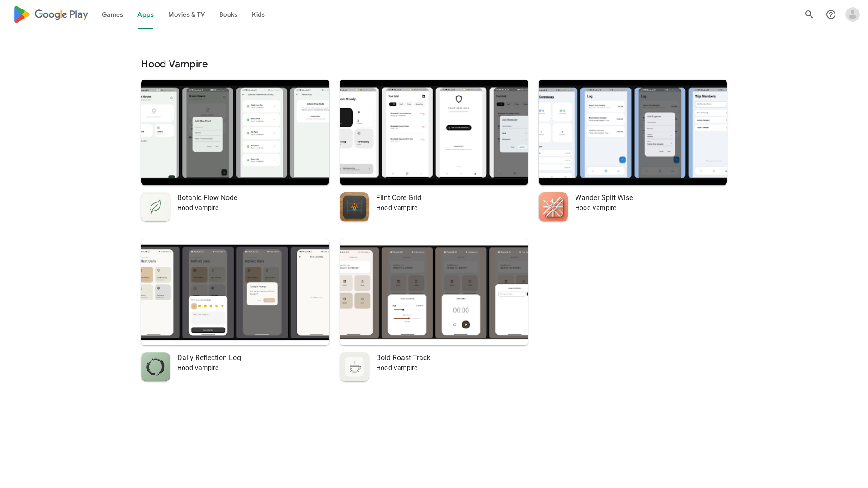Viewport: 868px width, 488px height.
Task: Open the Flint Core Grid title link
Action: (x=398, y=198)
